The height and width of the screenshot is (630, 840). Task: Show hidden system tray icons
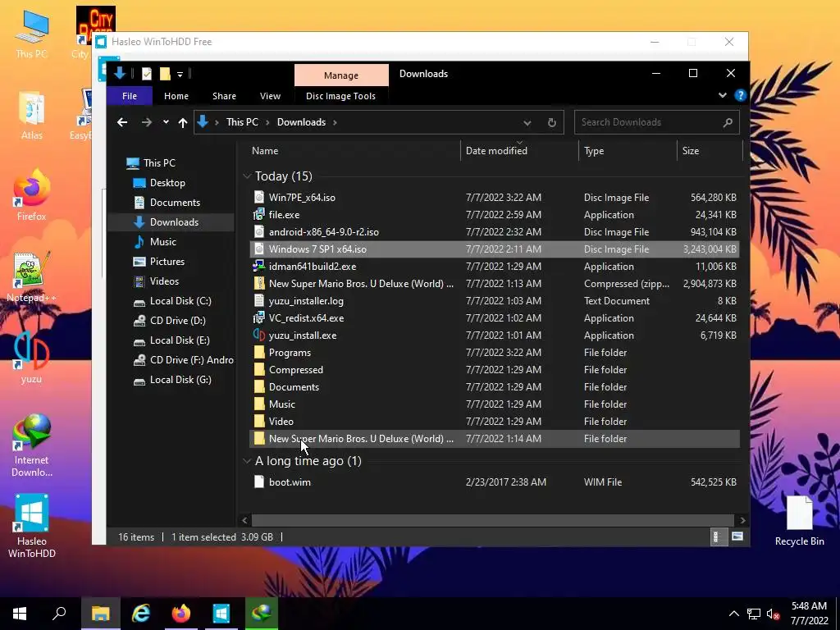coord(734,614)
